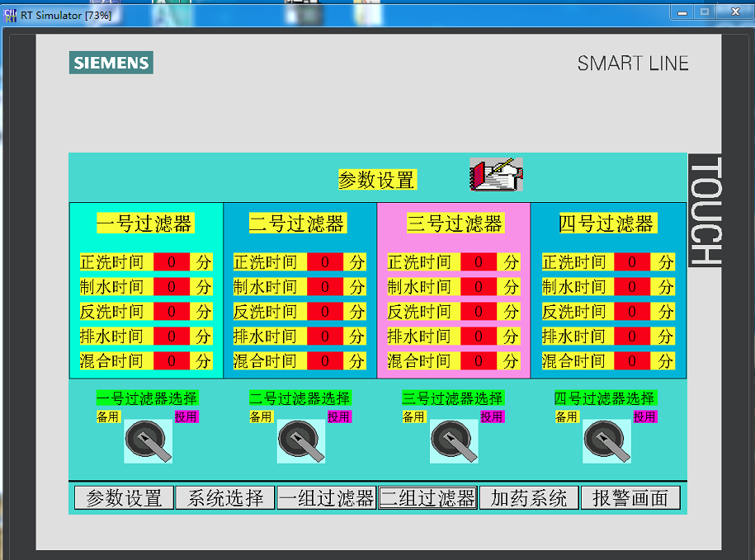Select 四号过滤器 制水时间 value field
The height and width of the screenshot is (560, 755).
632,287
